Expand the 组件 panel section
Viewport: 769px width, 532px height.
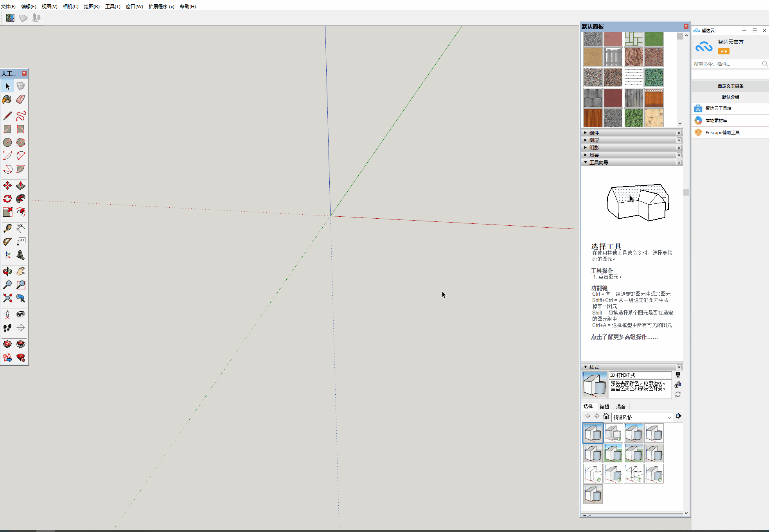click(594, 133)
